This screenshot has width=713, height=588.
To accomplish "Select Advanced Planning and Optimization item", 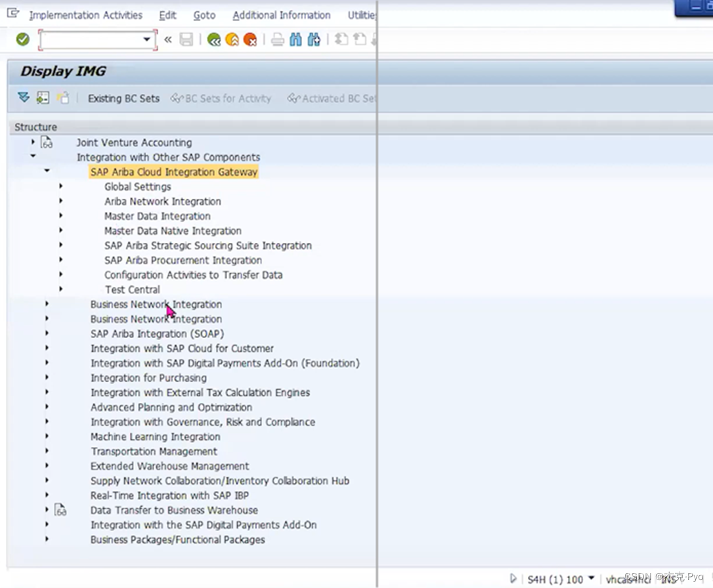I will click(171, 407).
